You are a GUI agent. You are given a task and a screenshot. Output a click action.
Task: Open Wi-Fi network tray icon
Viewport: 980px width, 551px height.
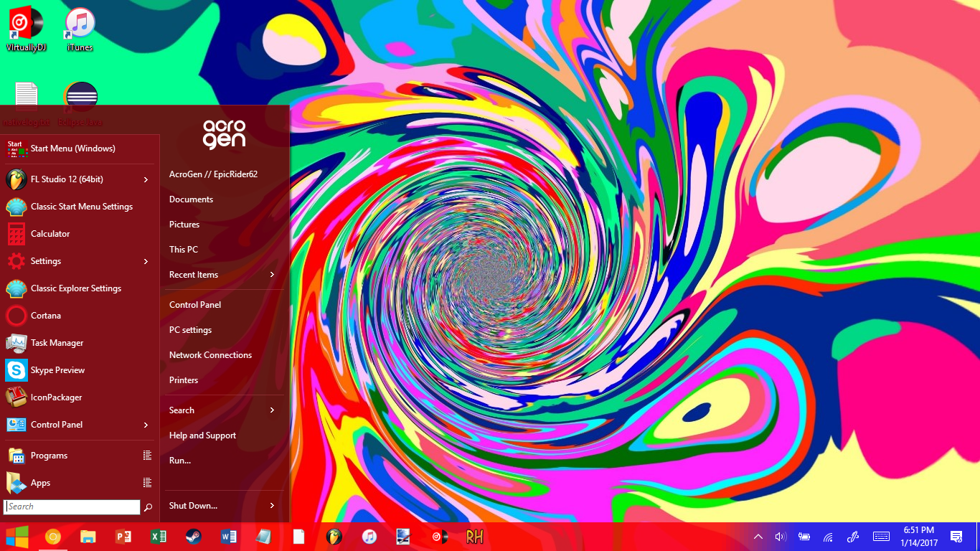click(828, 537)
